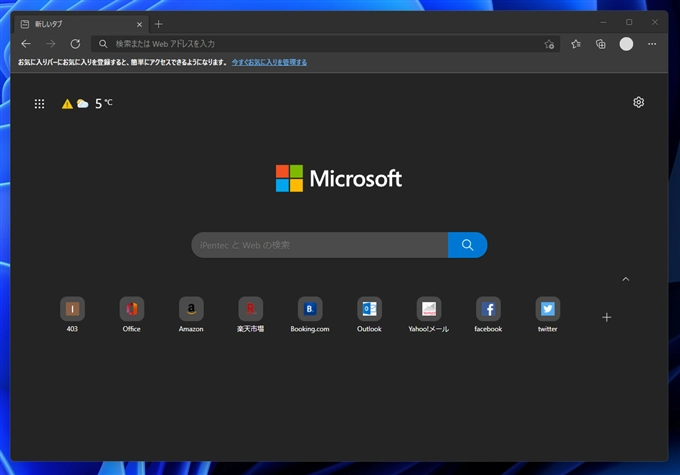Click the blue search button
Image resolution: width=680 pixels, height=475 pixels.
(468, 245)
